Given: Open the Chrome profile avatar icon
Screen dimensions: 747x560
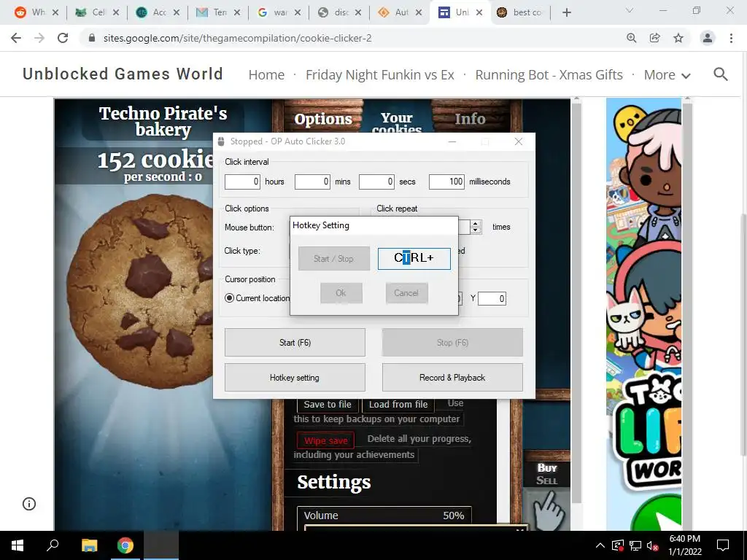Looking at the screenshot, I should pyautogui.click(x=708, y=38).
